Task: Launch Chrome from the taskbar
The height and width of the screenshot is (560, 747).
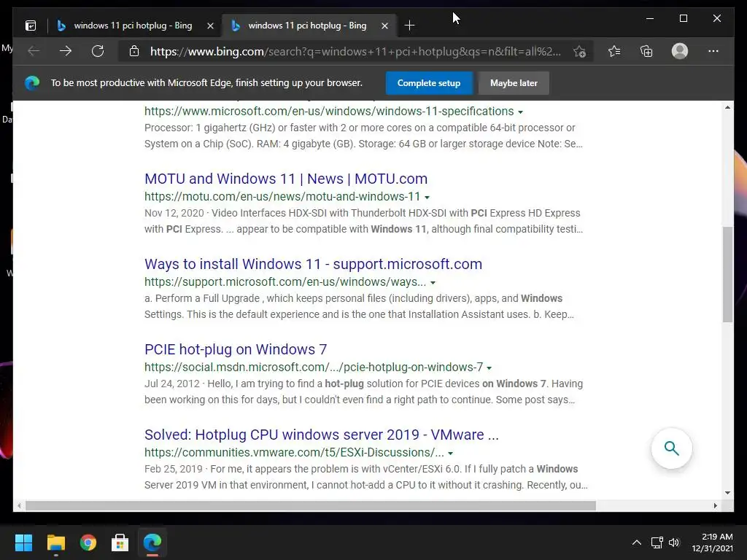Action: [88, 542]
